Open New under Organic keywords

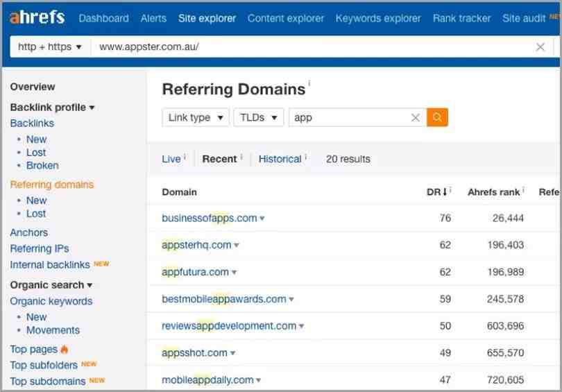(36, 317)
